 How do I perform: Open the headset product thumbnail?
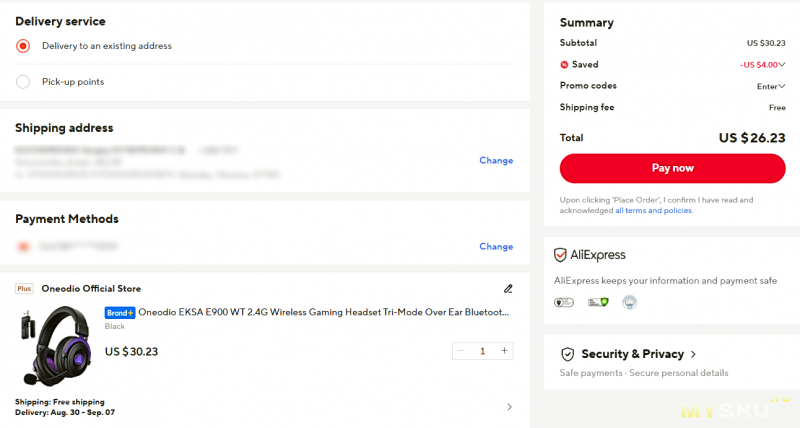click(57, 346)
